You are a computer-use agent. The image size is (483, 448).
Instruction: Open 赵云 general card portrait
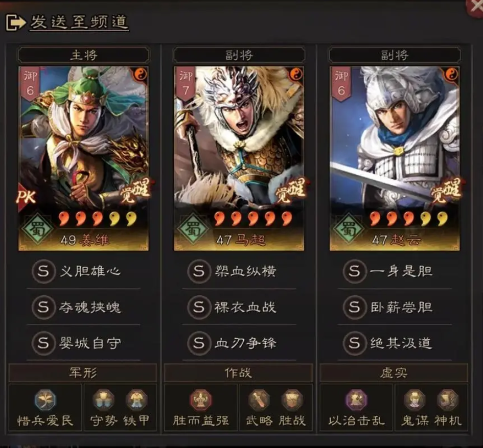pos(395,158)
